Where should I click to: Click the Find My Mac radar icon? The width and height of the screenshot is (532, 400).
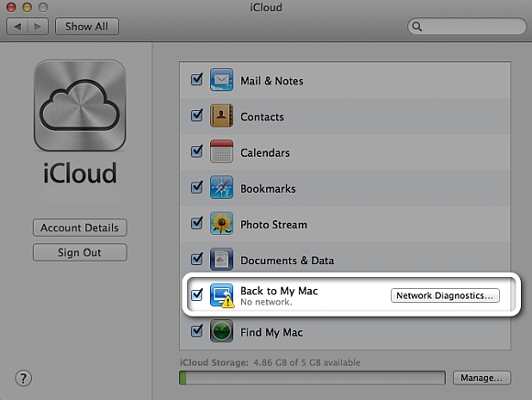(221, 331)
